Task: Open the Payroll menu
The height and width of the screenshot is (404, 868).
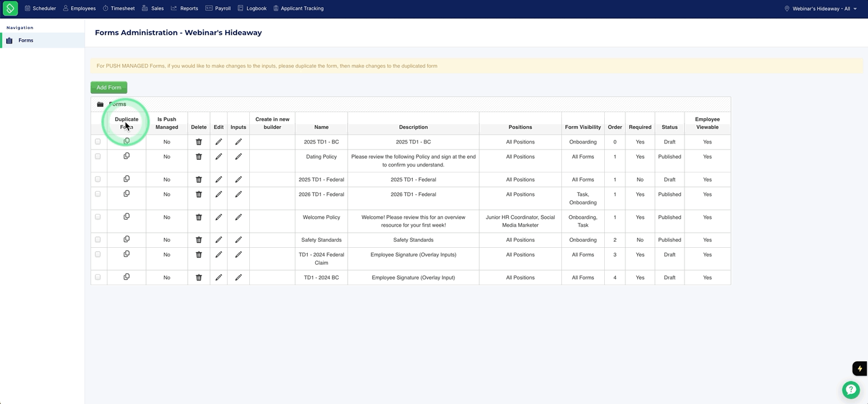Action: (x=218, y=8)
